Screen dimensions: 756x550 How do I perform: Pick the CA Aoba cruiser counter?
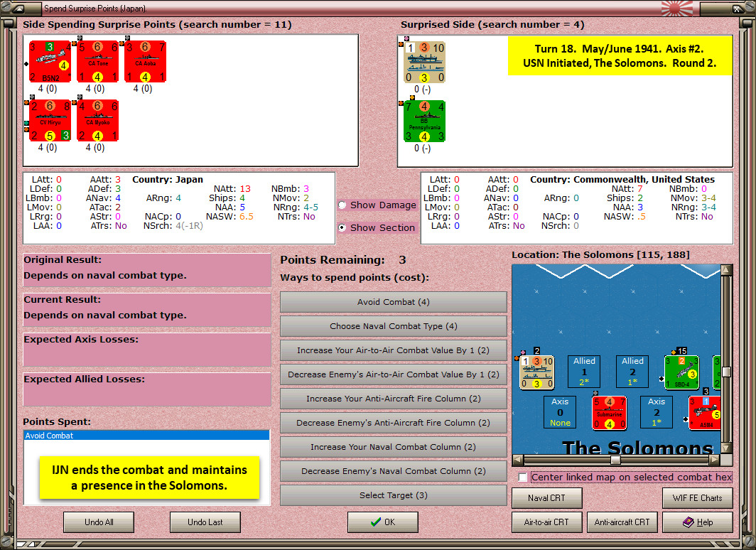tap(145, 62)
